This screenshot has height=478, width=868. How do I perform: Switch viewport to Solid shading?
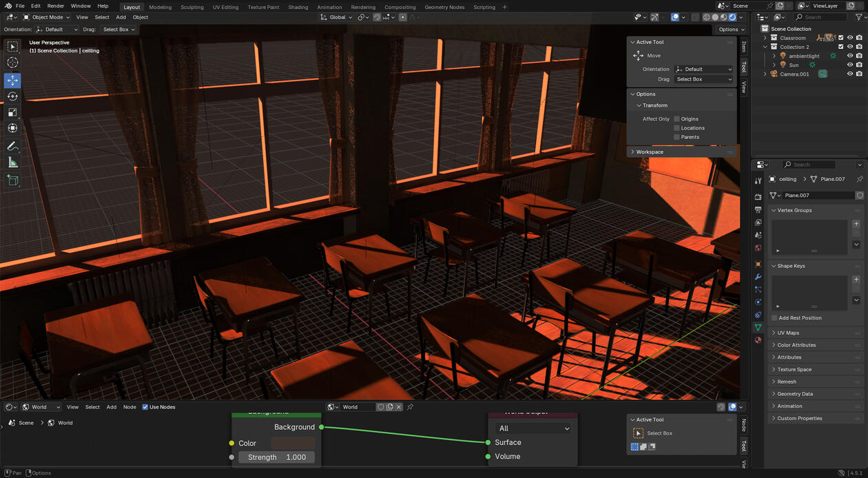[x=715, y=17]
